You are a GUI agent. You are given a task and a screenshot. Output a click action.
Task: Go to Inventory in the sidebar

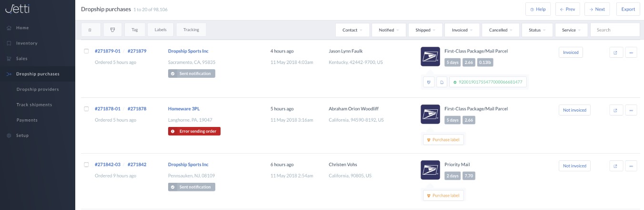tap(27, 43)
